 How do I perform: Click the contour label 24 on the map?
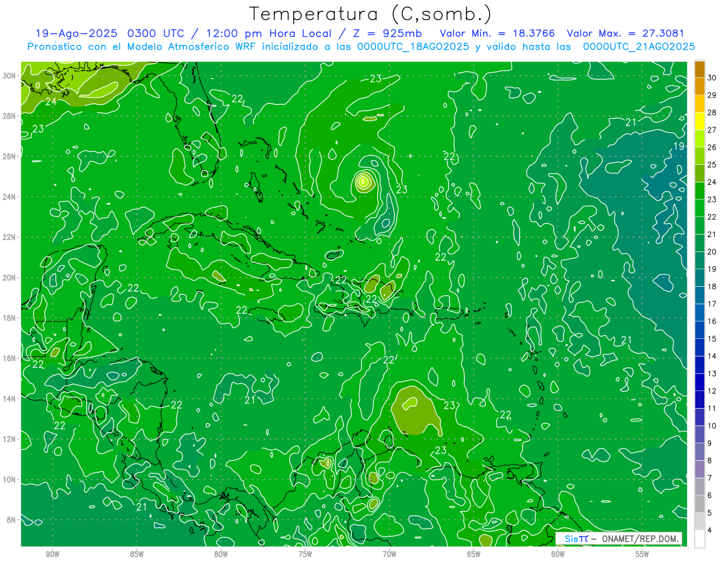click(x=51, y=102)
